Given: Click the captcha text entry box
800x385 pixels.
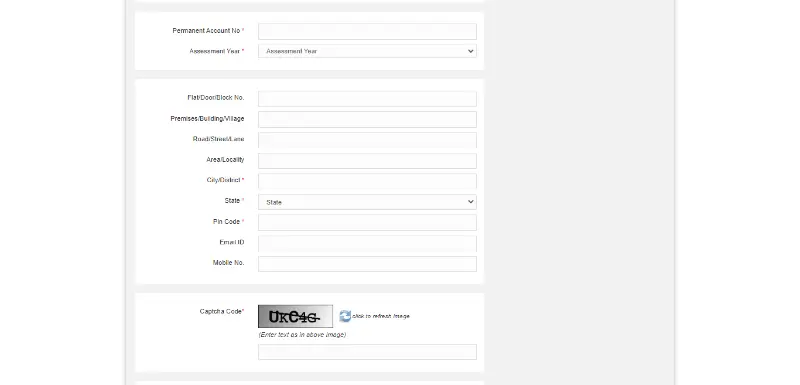Looking at the screenshot, I should pyautogui.click(x=367, y=352).
